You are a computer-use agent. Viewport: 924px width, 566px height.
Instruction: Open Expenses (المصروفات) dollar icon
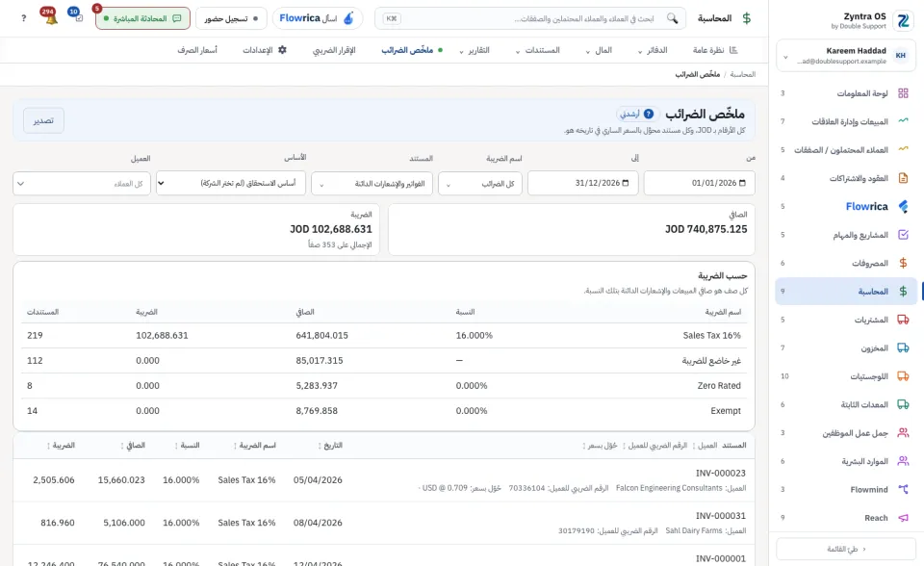903,263
